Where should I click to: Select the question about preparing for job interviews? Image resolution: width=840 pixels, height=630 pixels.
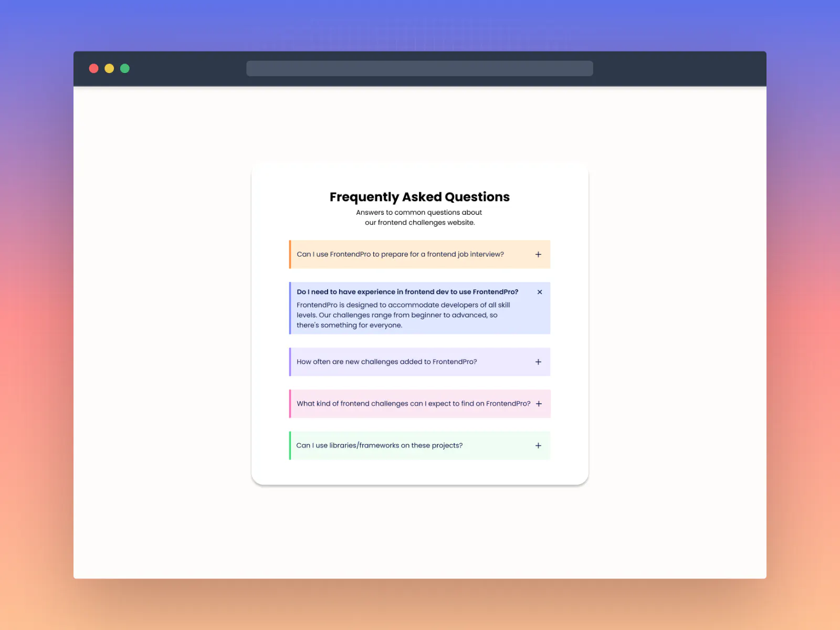[x=400, y=254]
